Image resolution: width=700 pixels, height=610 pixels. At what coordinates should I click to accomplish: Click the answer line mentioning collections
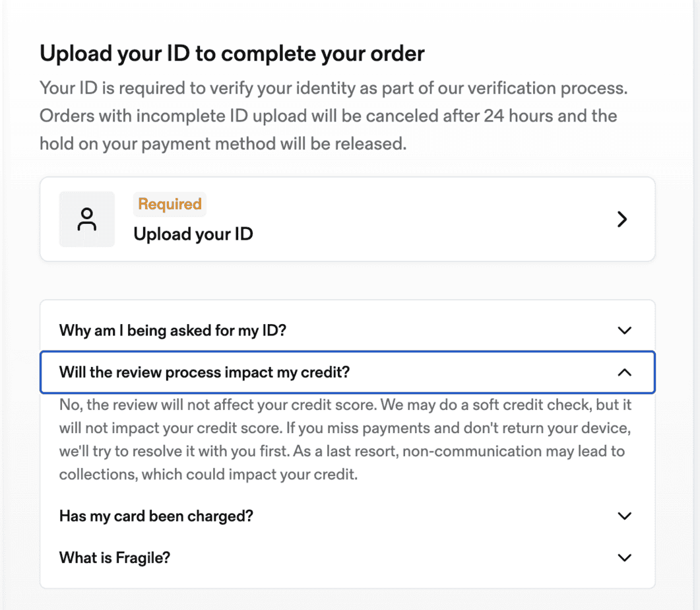coord(208,474)
